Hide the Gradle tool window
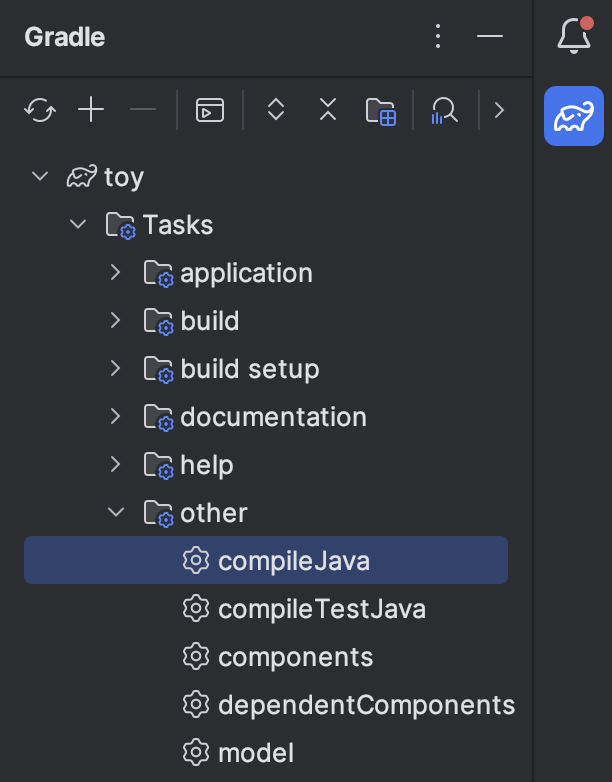 pyautogui.click(x=490, y=37)
